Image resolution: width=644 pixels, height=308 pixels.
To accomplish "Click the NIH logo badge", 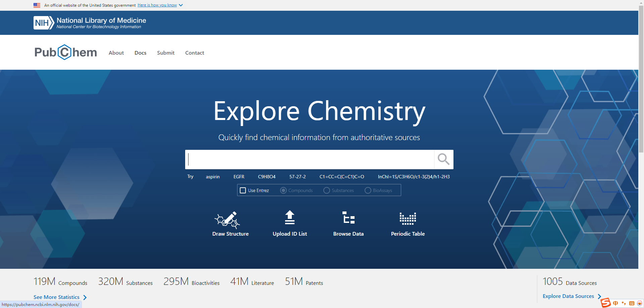I will [x=44, y=23].
